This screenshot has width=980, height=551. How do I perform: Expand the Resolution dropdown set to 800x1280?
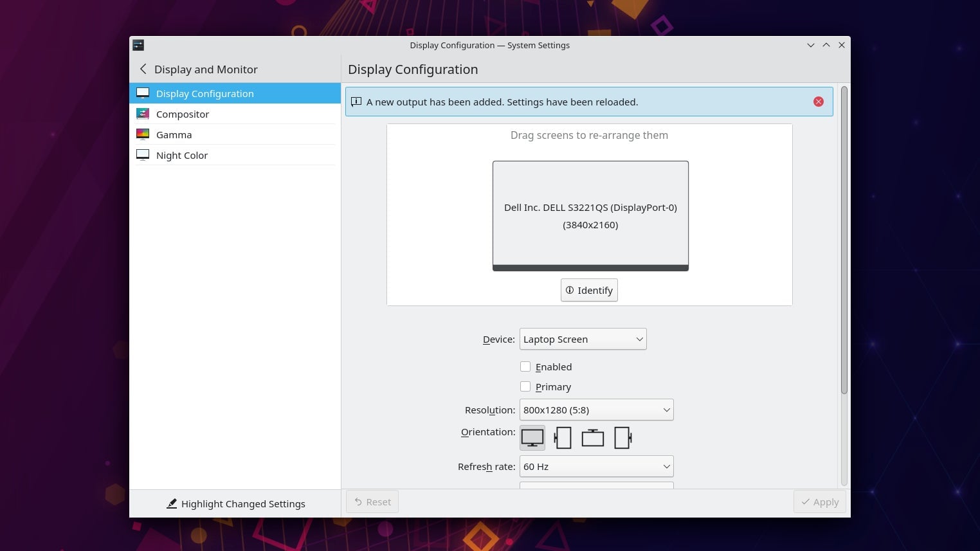(x=596, y=410)
